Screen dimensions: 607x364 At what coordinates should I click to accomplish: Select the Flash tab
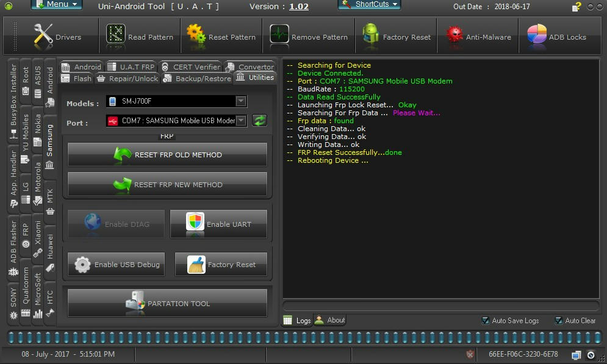(77, 79)
